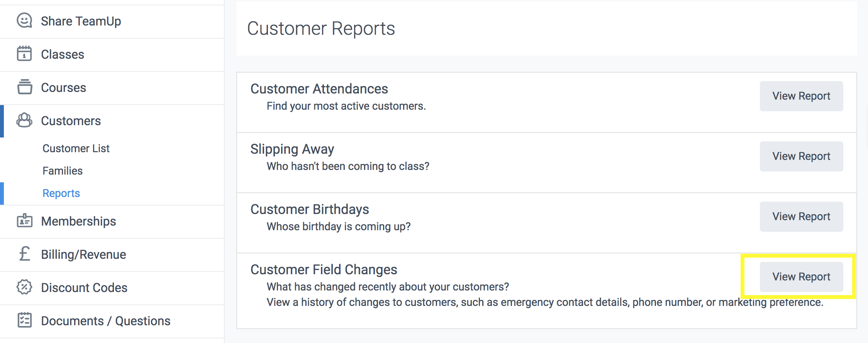Click the Customers people icon

[x=24, y=121]
